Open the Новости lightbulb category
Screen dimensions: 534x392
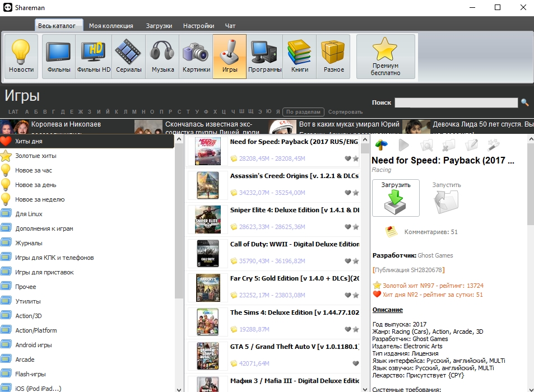[21, 57]
